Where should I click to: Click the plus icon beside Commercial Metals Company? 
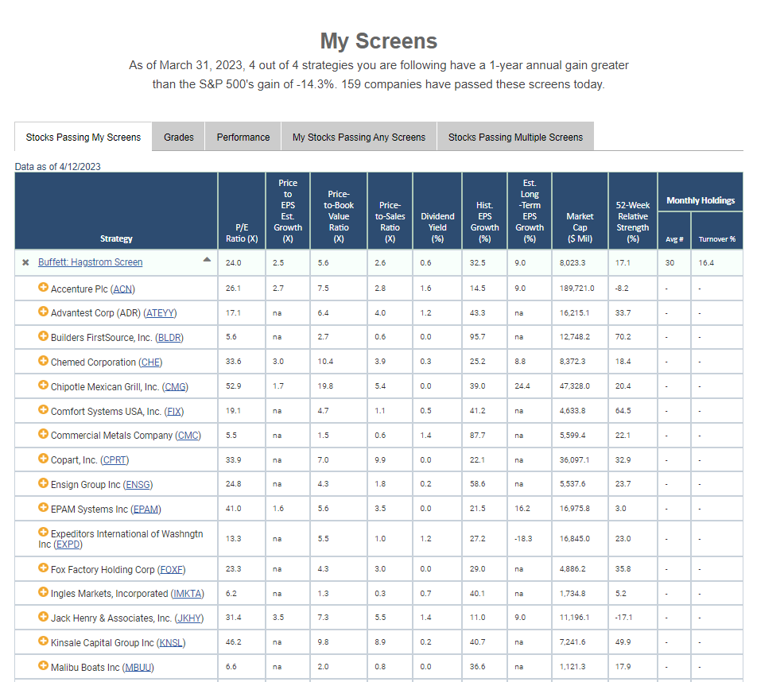point(44,433)
